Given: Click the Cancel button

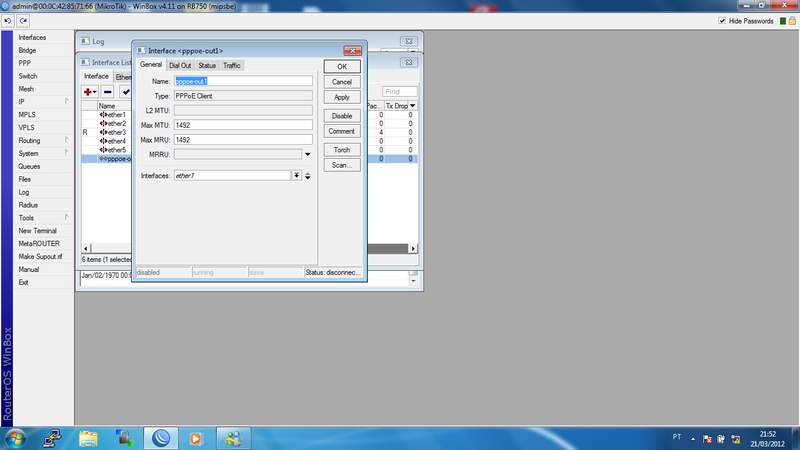Looking at the screenshot, I should (342, 82).
